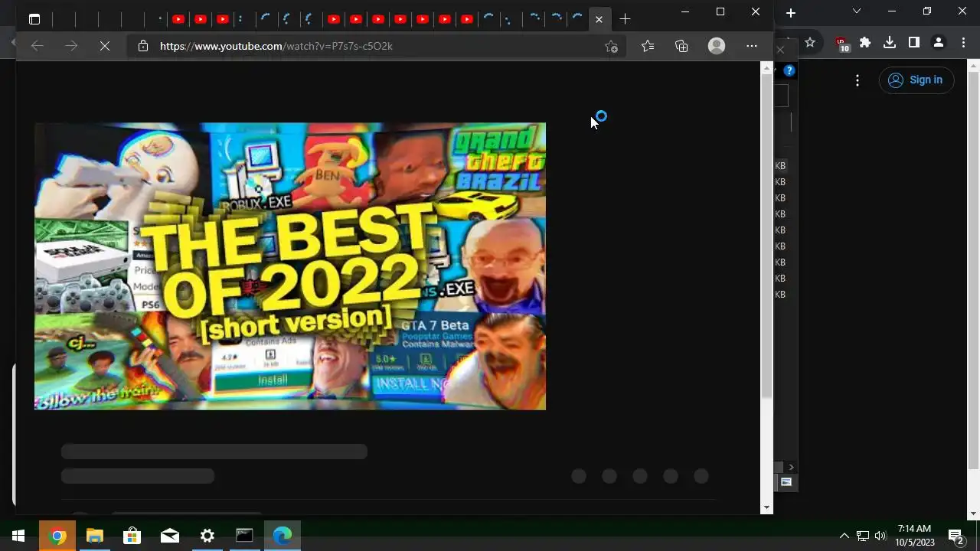Click the Edge scrollbar up arrow
Screen dimensions: 980x551
point(766,68)
